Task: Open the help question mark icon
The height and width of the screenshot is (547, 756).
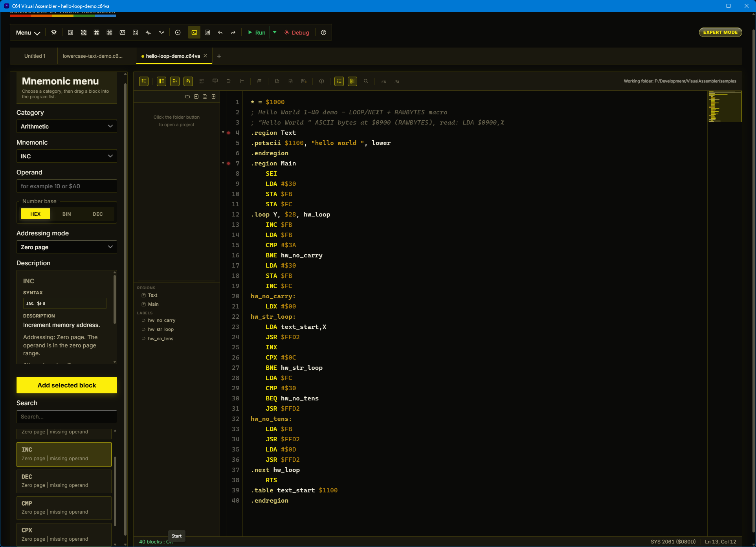Action: (x=324, y=33)
